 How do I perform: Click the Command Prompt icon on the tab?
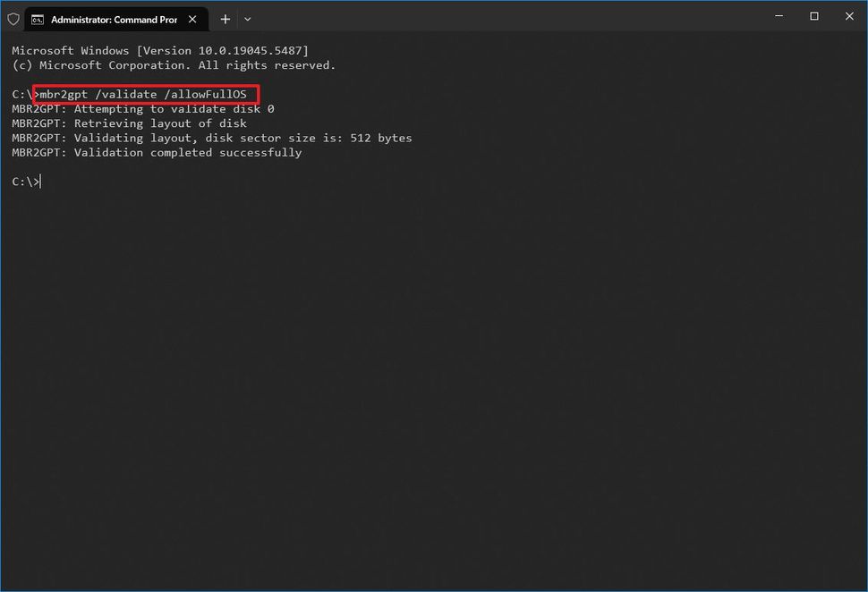click(37, 18)
